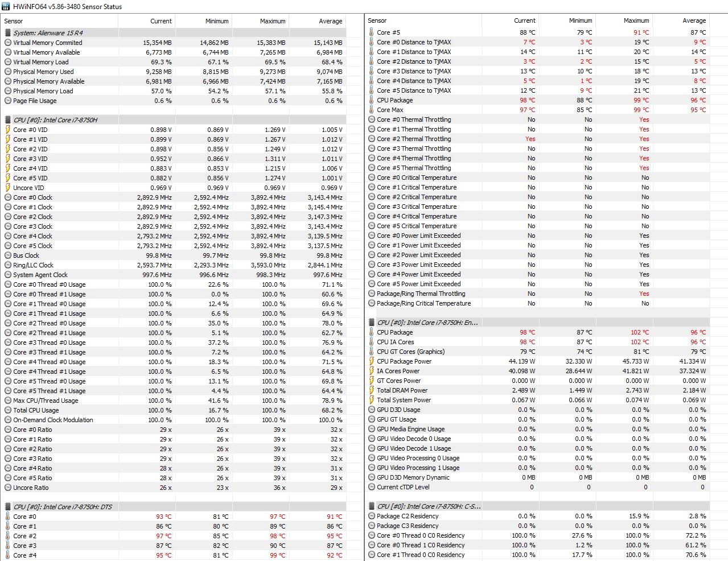Click the thermometer icon beside Core #5 temperature

372,32
